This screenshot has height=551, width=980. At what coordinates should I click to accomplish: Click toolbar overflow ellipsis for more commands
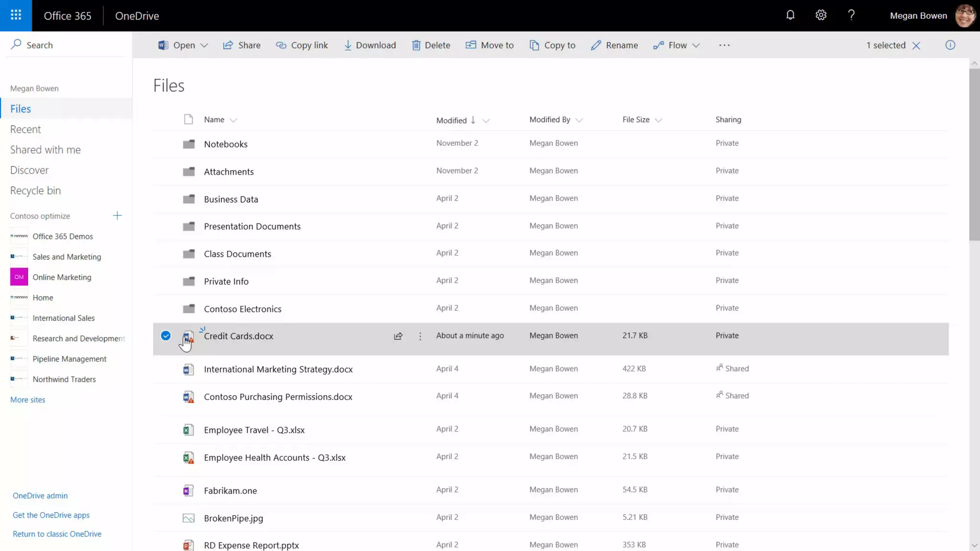coord(724,45)
